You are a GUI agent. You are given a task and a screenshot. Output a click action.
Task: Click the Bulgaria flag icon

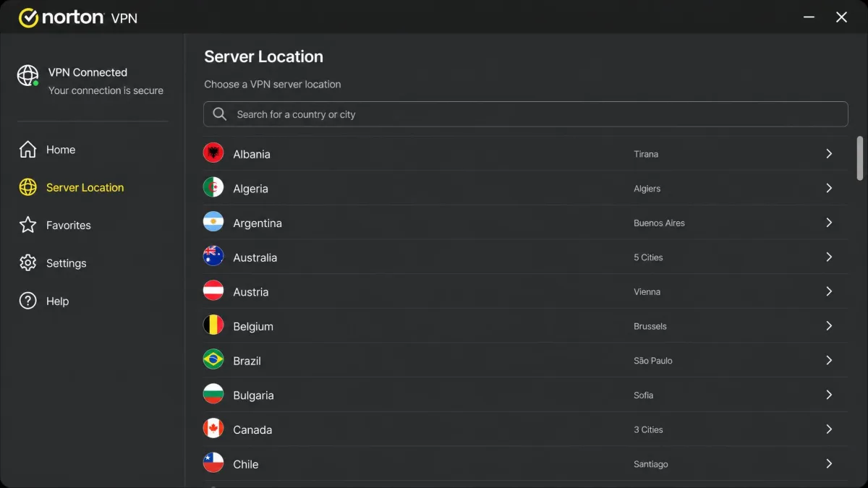(213, 395)
